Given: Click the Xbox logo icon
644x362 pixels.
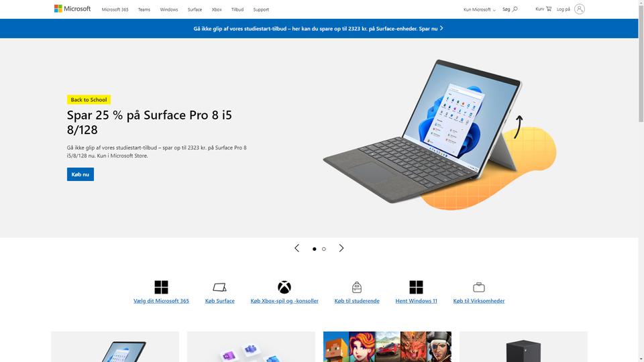Looking at the screenshot, I should tap(284, 288).
